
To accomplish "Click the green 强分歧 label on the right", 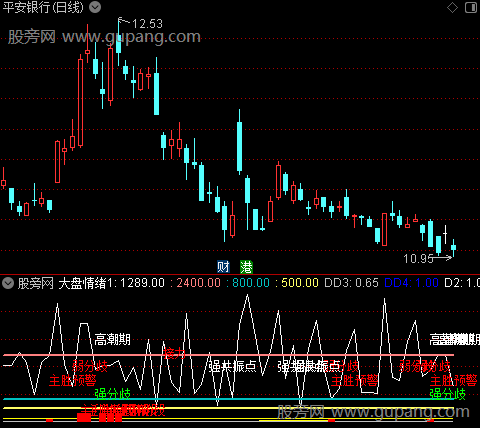I will [447, 394].
